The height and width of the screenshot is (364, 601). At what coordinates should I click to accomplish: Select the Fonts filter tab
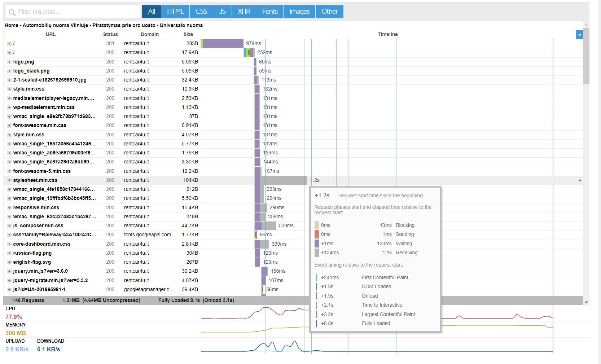click(x=270, y=12)
